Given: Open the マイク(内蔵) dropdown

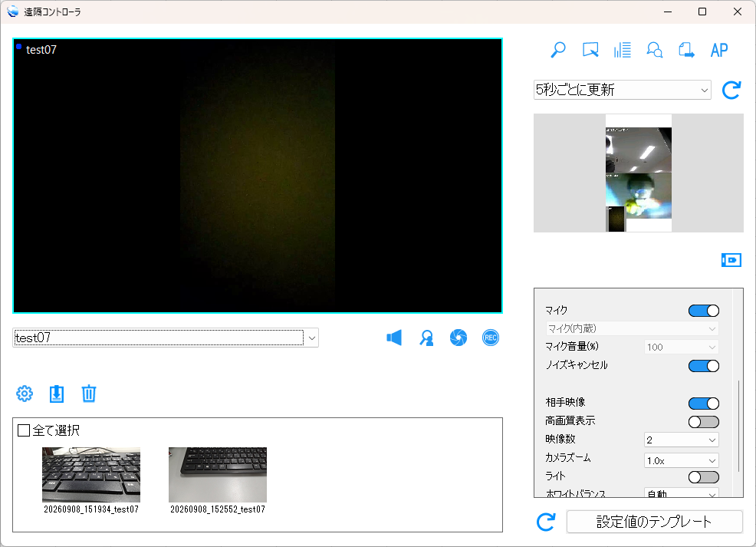Looking at the screenshot, I should point(632,328).
